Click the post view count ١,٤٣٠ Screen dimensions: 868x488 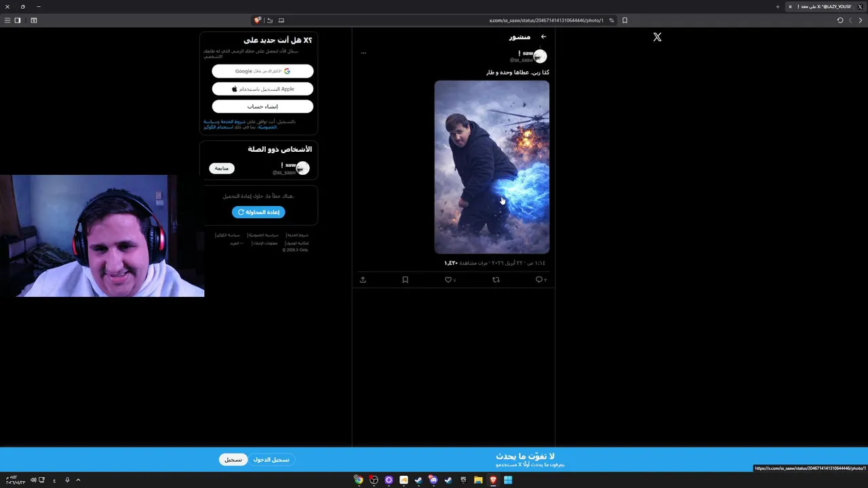tap(451, 263)
